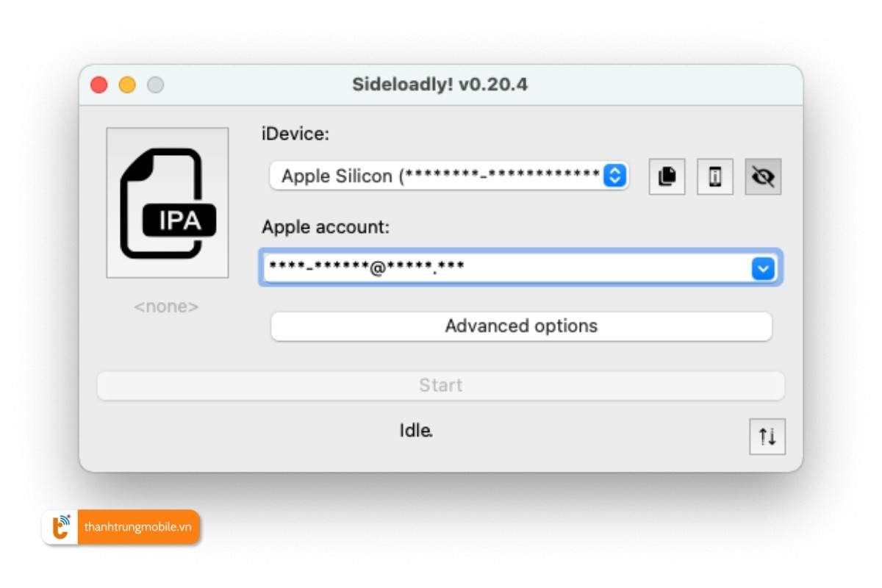882x588 pixels.
Task: Click the log expand arrows icon
Action: (767, 437)
